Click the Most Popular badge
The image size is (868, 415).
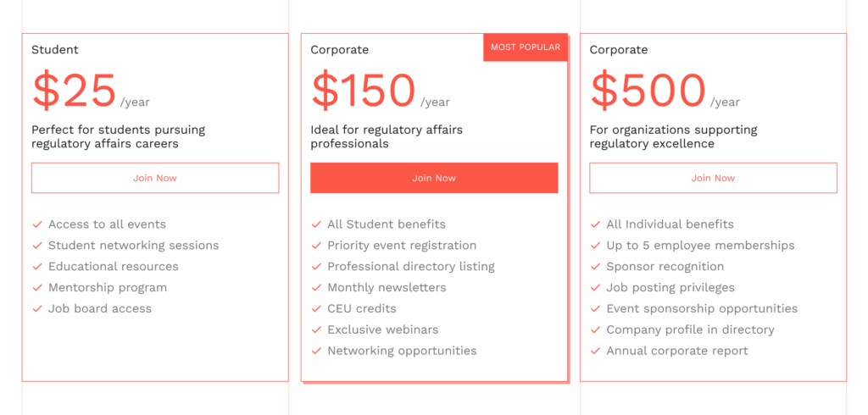pyautogui.click(x=526, y=47)
